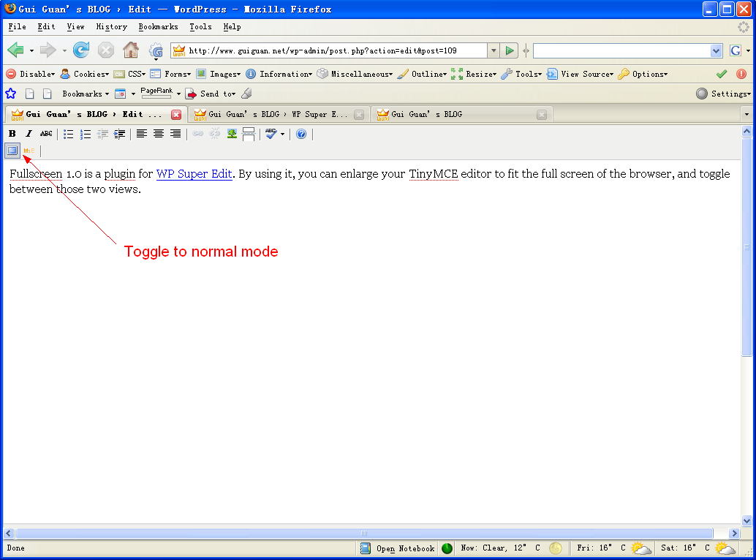756x560 pixels.
Task: Open the Outline developer menu
Action: (422, 75)
